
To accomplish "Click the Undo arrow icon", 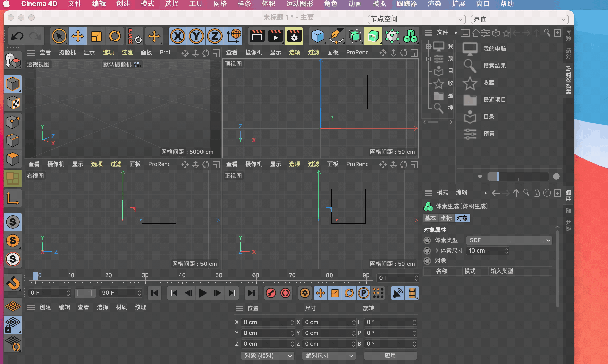I will pyautogui.click(x=17, y=36).
